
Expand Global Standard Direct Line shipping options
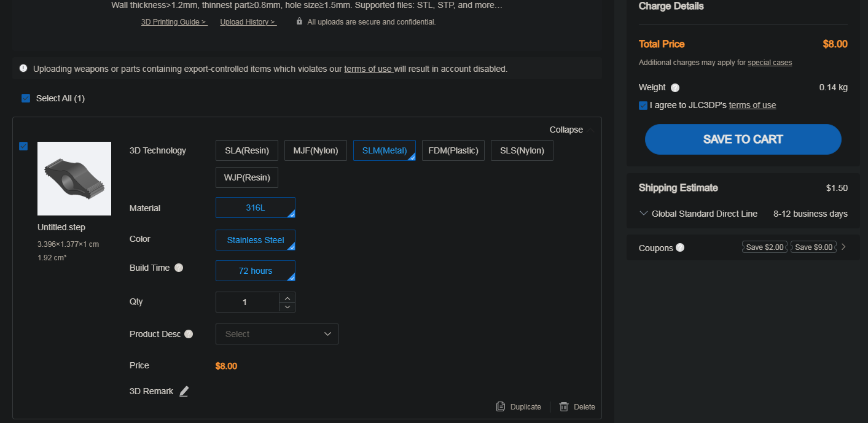click(x=644, y=214)
